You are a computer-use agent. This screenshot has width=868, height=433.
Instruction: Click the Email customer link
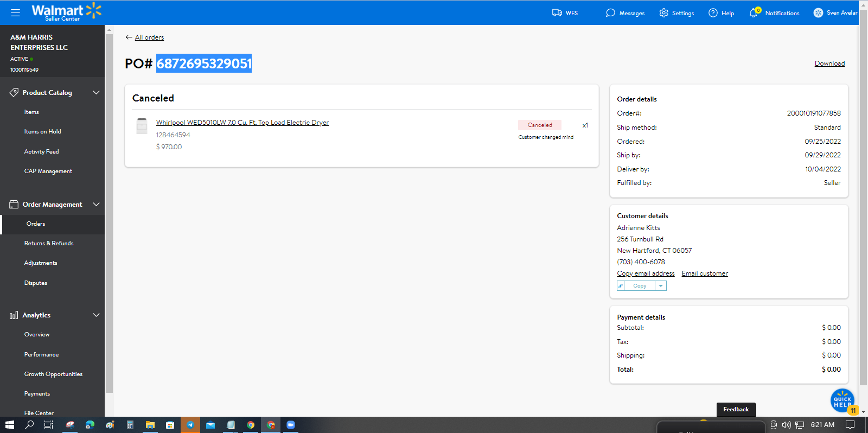click(x=705, y=273)
